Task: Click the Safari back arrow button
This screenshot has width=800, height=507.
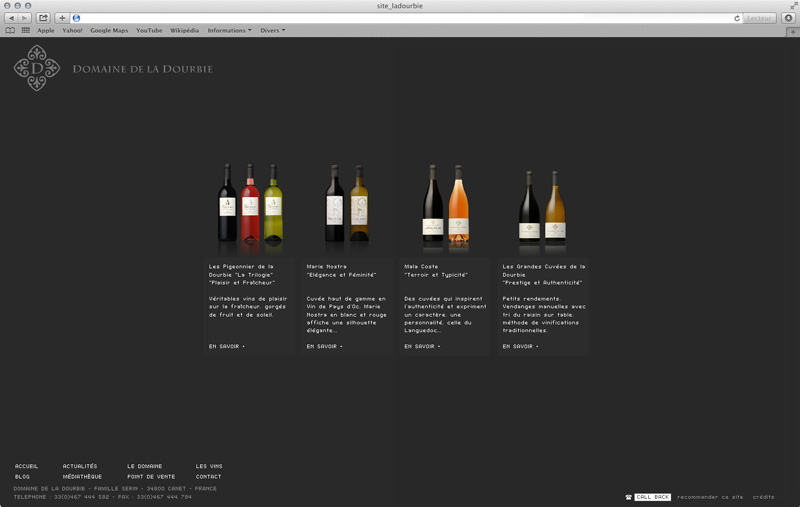Action: [11, 18]
